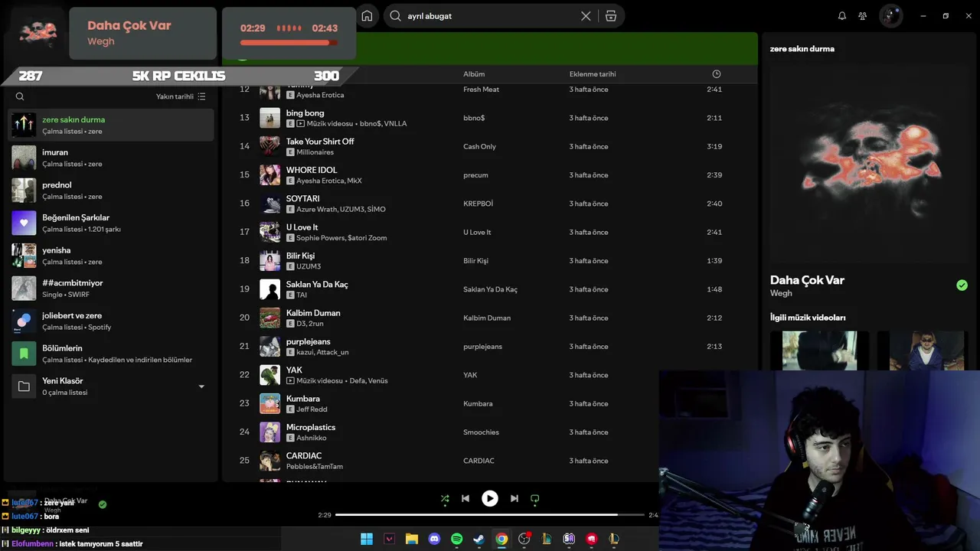Click the duration clock column header
980x551 pixels.
[x=717, y=74]
